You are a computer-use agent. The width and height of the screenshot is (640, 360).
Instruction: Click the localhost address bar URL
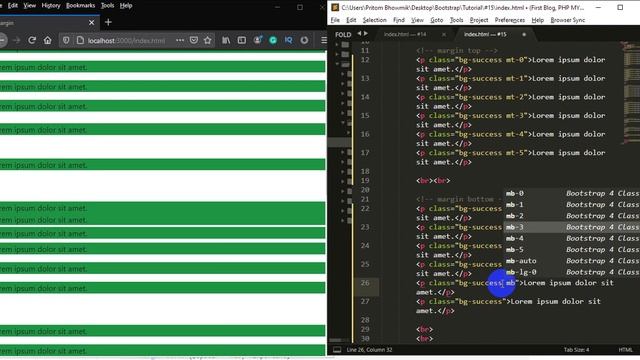pos(127,40)
